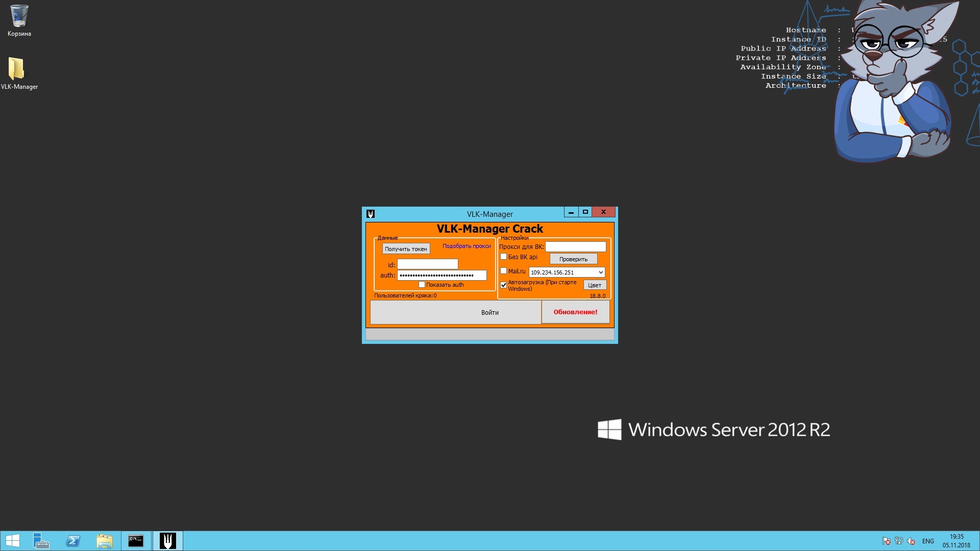This screenshot has height=551, width=980.
Task: Toggle the Mail.ru checkbox
Action: [503, 271]
